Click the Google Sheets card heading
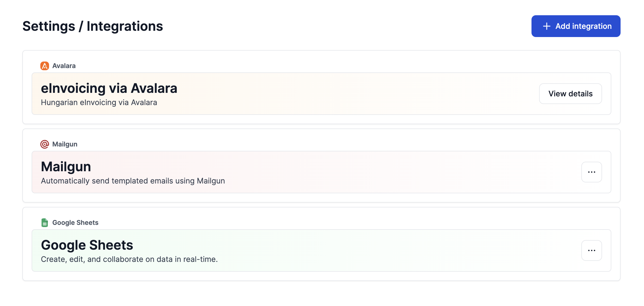The width and height of the screenshot is (644, 306). point(87,245)
